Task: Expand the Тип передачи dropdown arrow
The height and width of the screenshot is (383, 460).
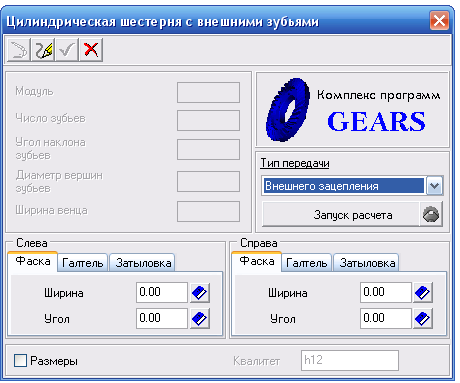Action: click(x=434, y=186)
